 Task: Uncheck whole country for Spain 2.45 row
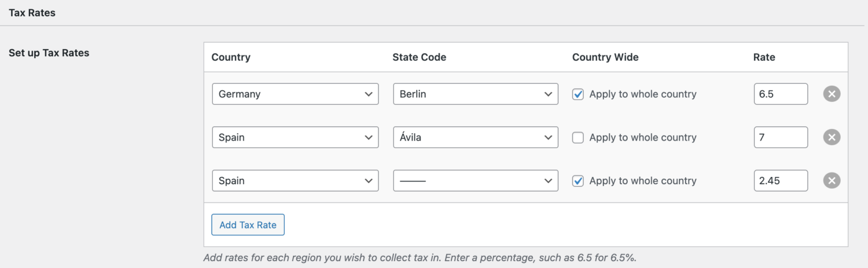click(578, 181)
